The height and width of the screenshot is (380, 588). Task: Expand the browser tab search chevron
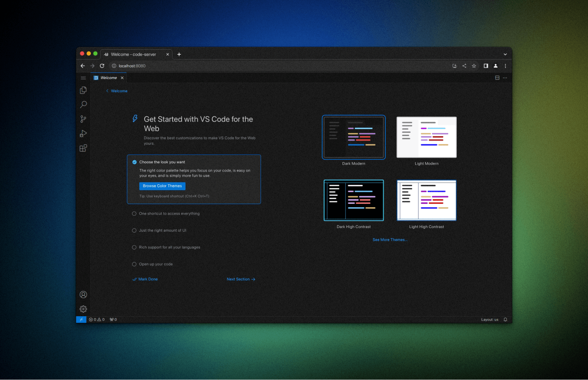pos(505,54)
